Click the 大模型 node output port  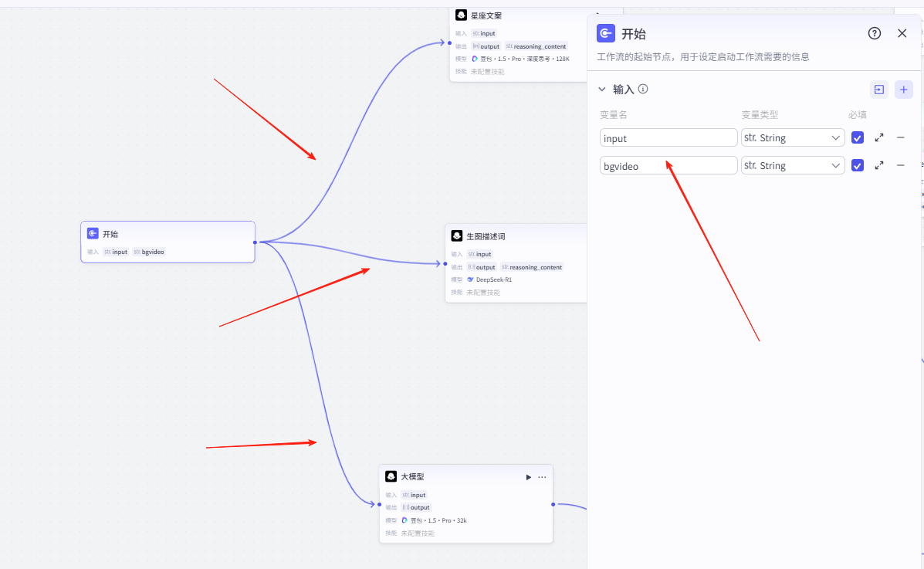coord(553,504)
